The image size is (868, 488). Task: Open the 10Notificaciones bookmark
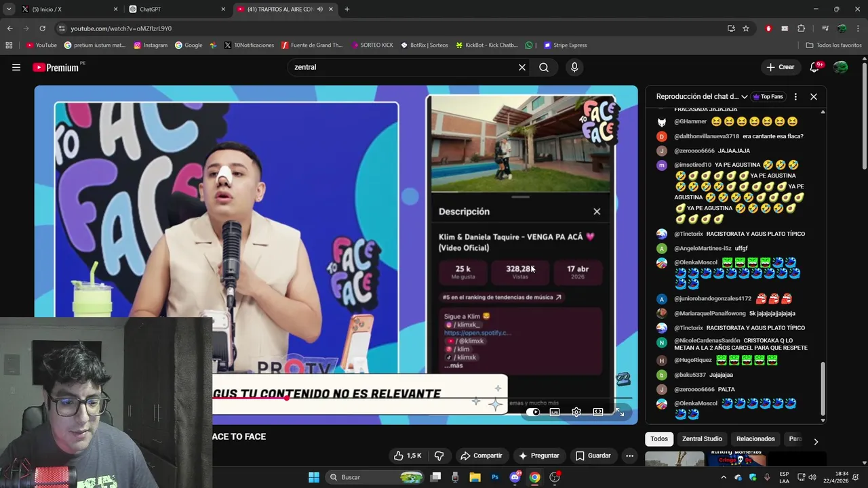249,45
